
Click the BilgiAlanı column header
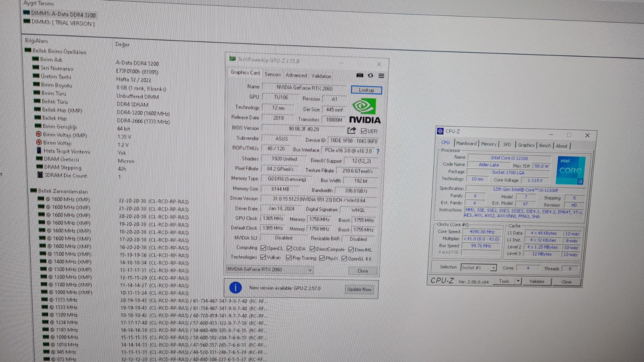tap(36, 40)
